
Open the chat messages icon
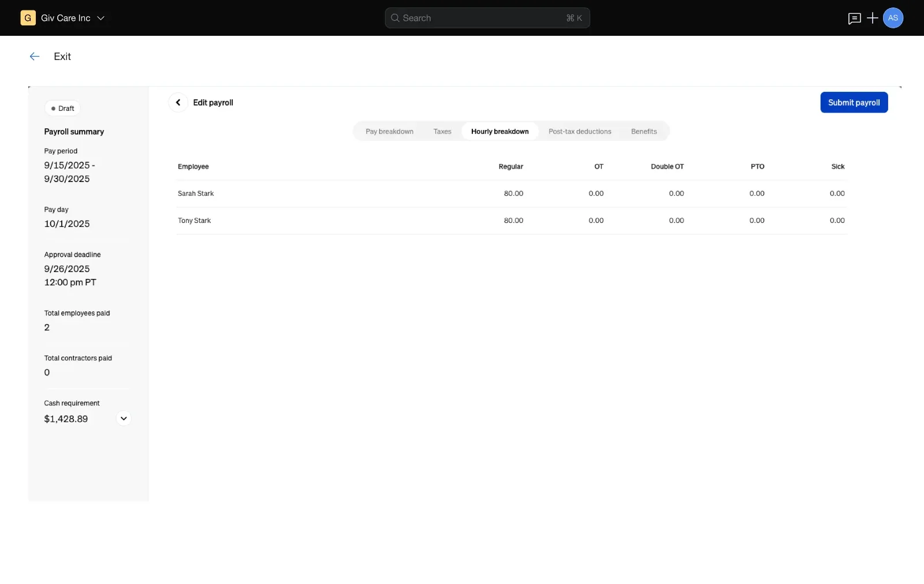click(854, 18)
